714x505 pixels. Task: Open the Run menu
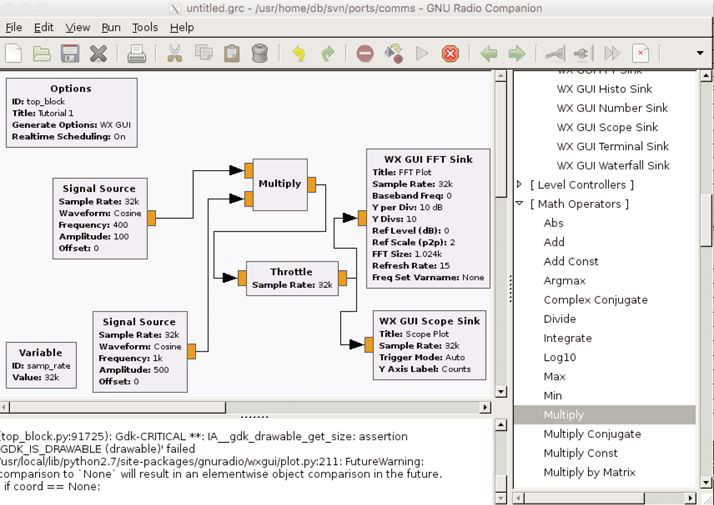pyautogui.click(x=111, y=27)
